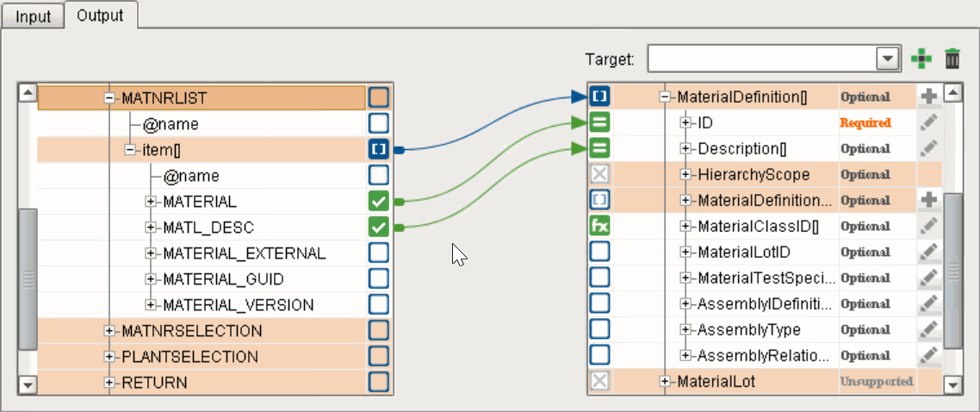The width and height of the screenshot is (980, 412).
Task: Click pencil edit icon for AssemblyIDefiniti... row
Action: [x=928, y=304]
